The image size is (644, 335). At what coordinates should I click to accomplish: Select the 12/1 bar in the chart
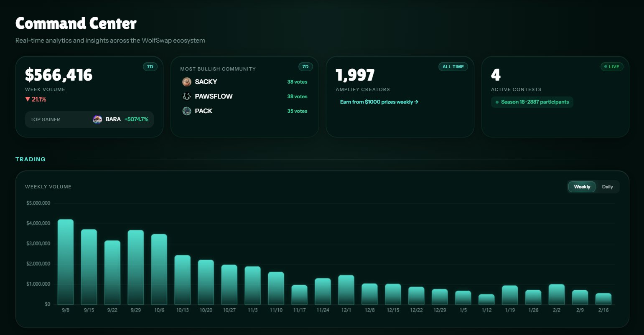(346, 289)
